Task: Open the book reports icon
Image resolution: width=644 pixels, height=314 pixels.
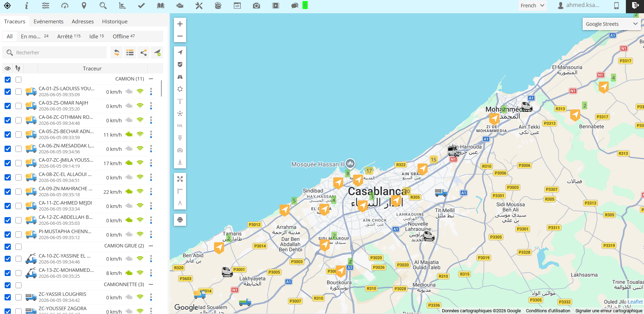Action: point(161,6)
